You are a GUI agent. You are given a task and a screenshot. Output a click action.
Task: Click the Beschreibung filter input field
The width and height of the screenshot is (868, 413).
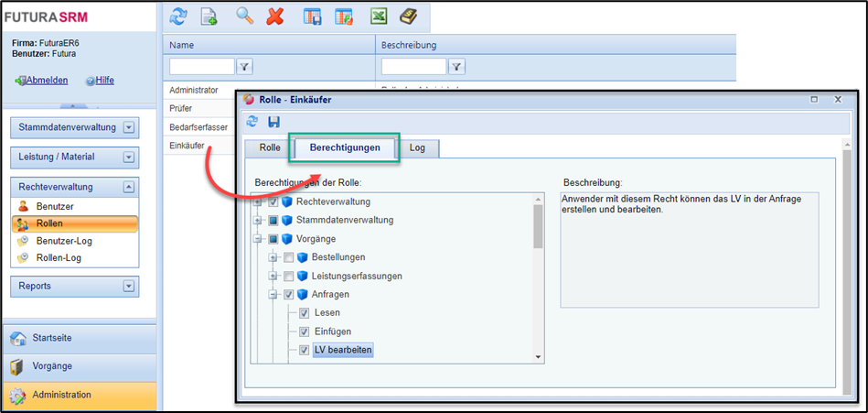(x=413, y=66)
